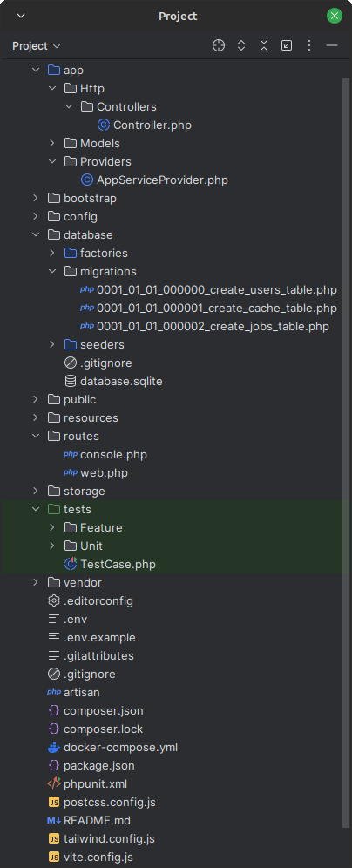This screenshot has height=868, width=352.
Task: Open the Project panel options (three dots)
Action: (x=309, y=45)
